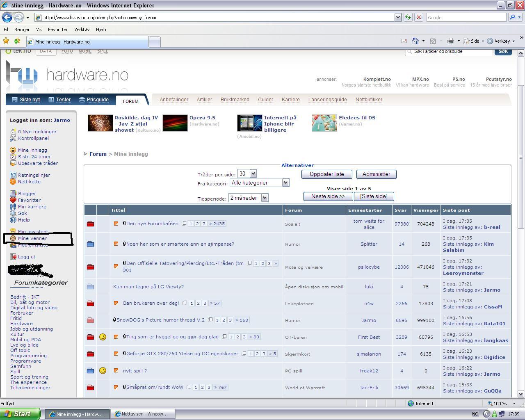Click the red folder icon beside Småprat om/rundt WoW
This screenshot has height=420, width=525.
[x=90, y=387]
